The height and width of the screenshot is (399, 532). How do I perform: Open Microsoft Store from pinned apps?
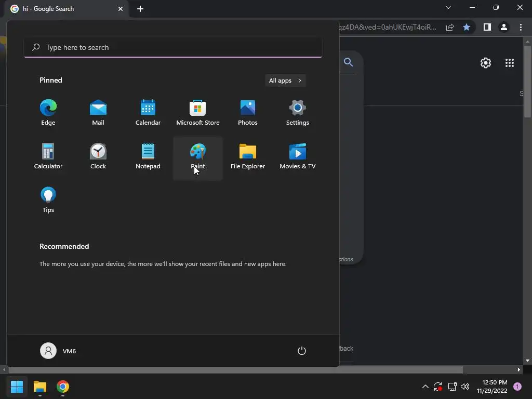click(x=198, y=113)
